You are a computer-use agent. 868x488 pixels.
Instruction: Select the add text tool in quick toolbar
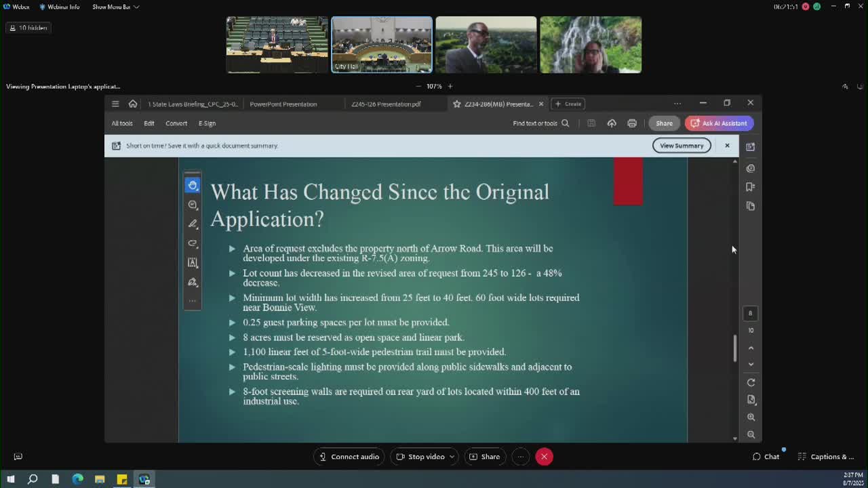(x=193, y=262)
